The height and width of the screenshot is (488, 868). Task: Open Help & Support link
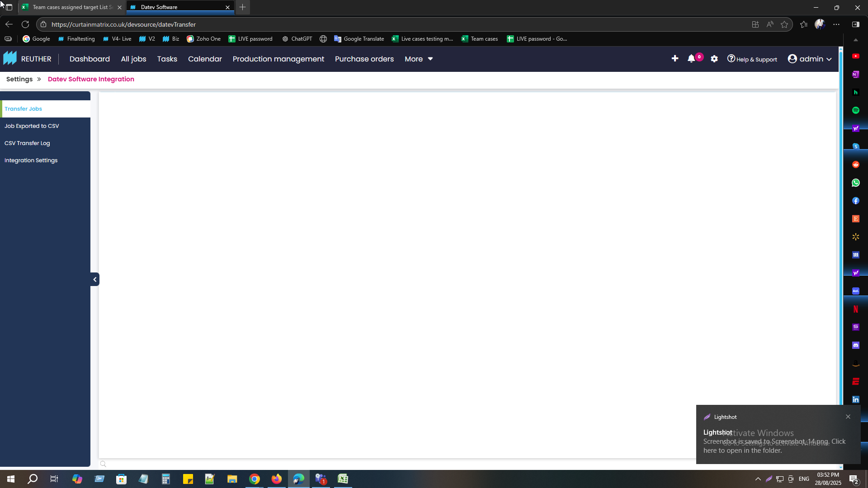[752, 59]
